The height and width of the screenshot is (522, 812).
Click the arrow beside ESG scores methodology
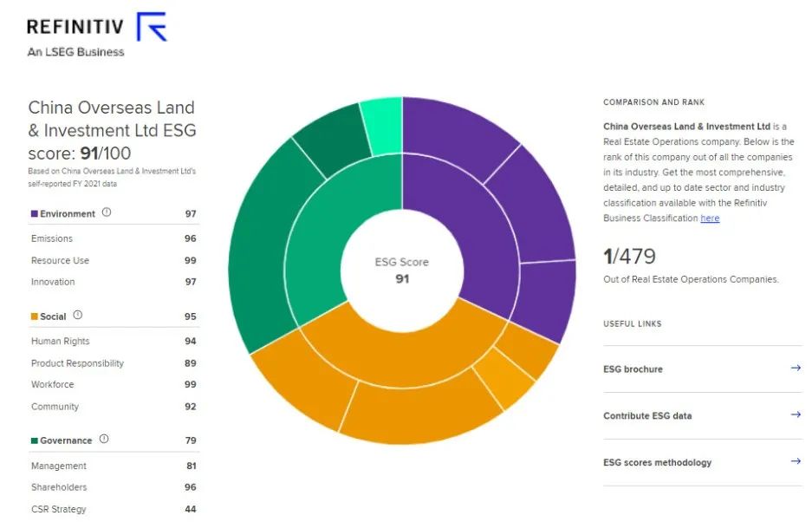pyautogui.click(x=796, y=460)
